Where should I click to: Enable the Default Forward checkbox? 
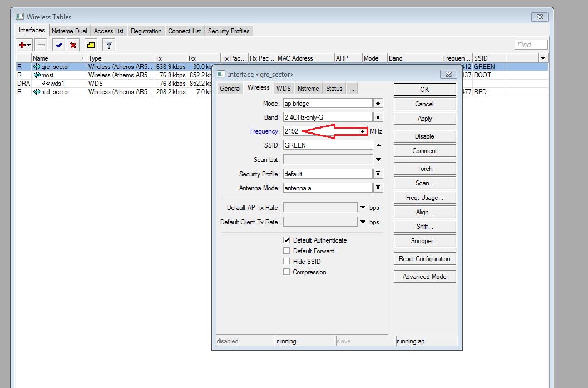coord(286,251)
